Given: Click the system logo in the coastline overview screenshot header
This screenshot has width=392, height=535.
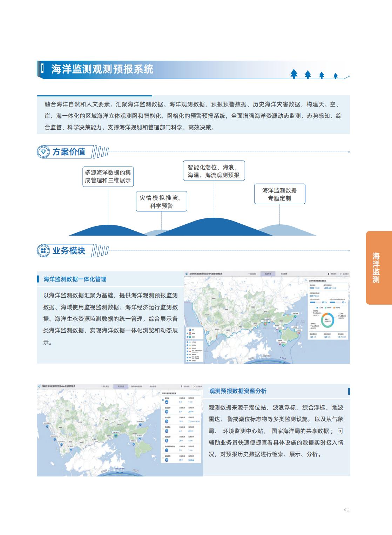Looking at the screenshot, I should [x=187, y=274].
